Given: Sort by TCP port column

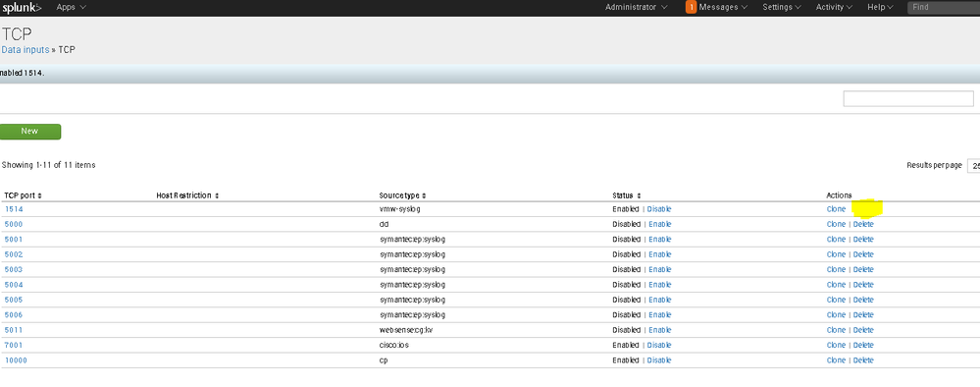Looking at the screenshot, I should pyautogui.click(x=24, y=195).
